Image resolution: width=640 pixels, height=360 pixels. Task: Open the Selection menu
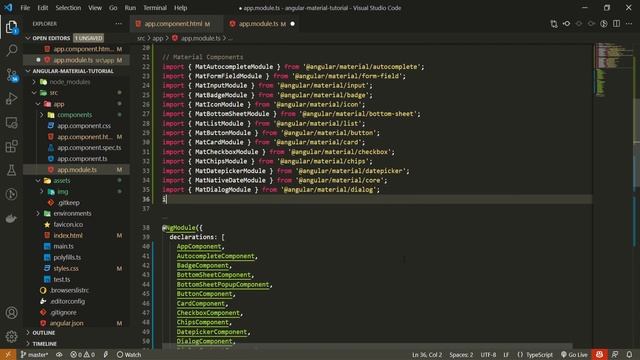coord(68,8)
